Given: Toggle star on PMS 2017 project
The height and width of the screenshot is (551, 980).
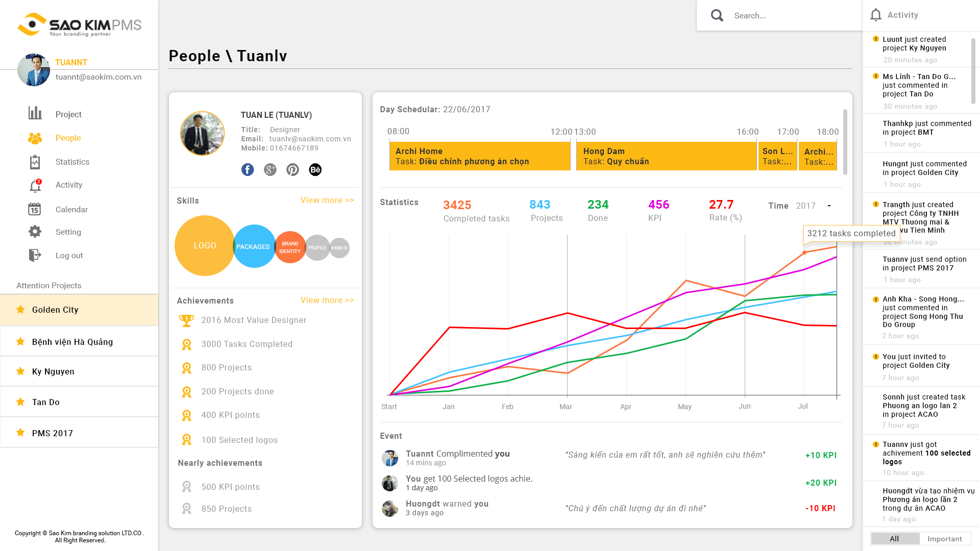Looking at the screenshot, I should (x=20, y=433).
